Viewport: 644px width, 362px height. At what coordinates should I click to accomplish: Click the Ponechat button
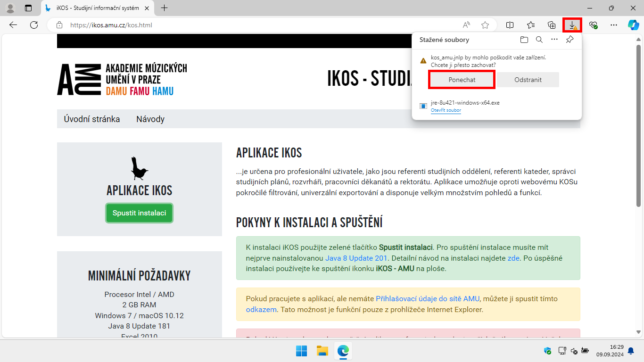pyautogui.click(x=462, y=80)
